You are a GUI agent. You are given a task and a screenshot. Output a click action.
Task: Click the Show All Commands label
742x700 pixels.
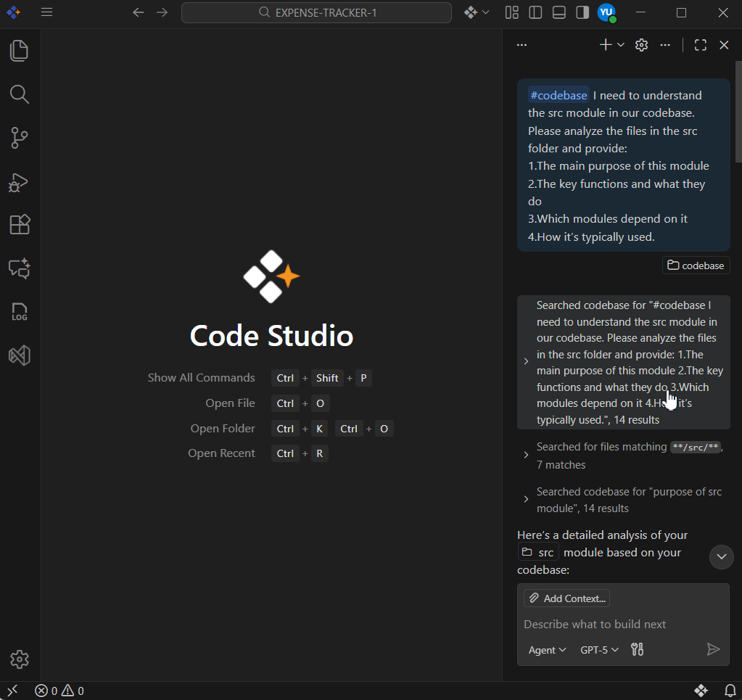click(x=201, y=378)
